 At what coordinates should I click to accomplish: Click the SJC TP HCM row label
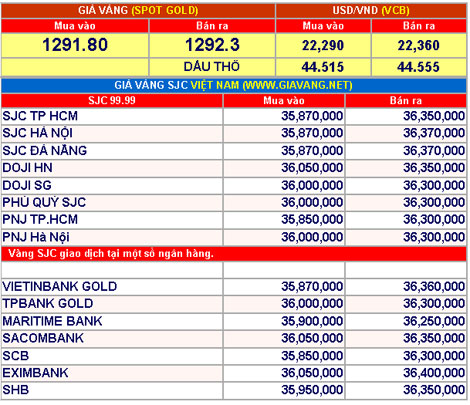[40, 116]
